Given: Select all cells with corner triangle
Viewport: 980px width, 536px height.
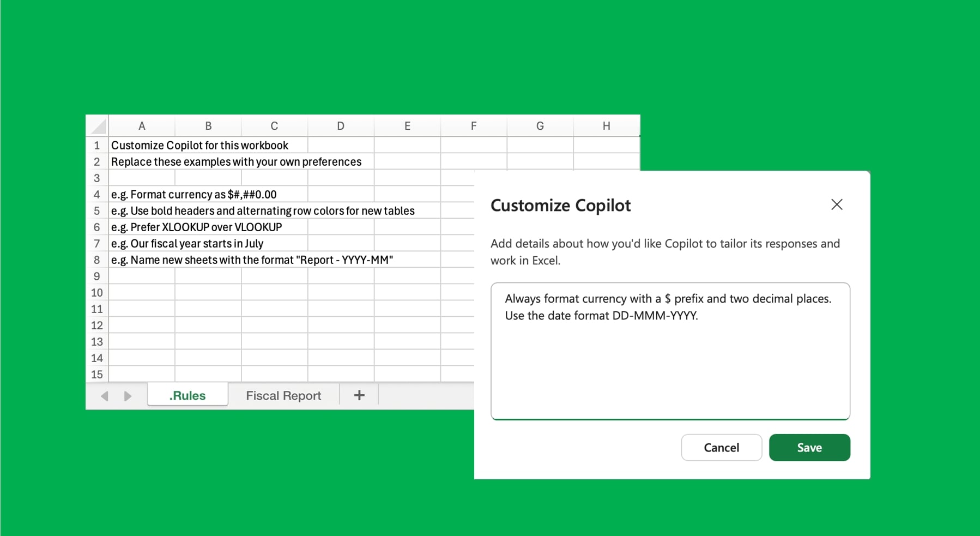Looking at the screenshot, I should [98, 126].
